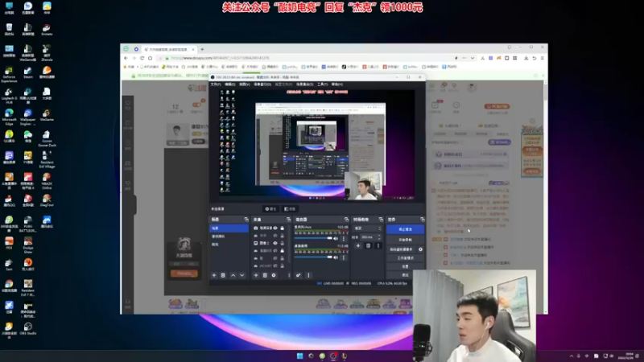Open 桌面音频 channel options menu
The width and height of the screenshot is (644, 362).
coord(344,257)
